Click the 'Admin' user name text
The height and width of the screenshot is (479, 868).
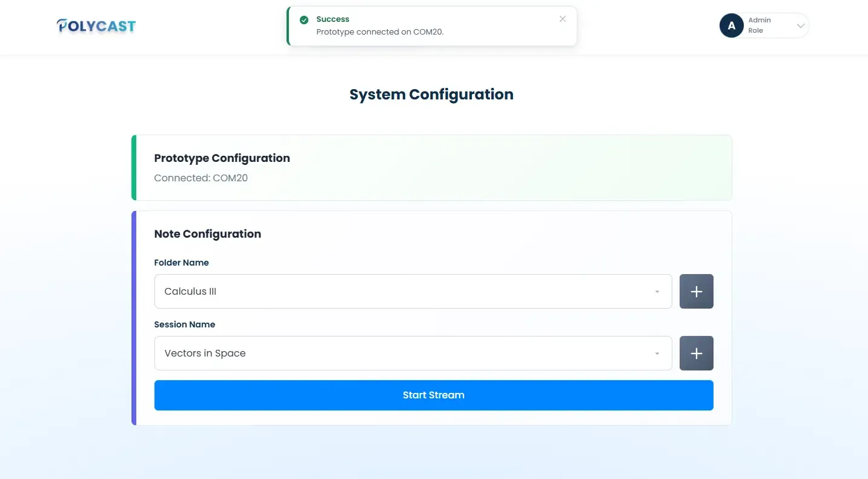760,20
